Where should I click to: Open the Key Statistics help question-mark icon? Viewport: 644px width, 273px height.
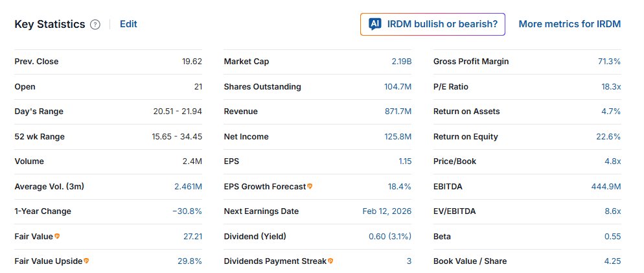point(95,25)
